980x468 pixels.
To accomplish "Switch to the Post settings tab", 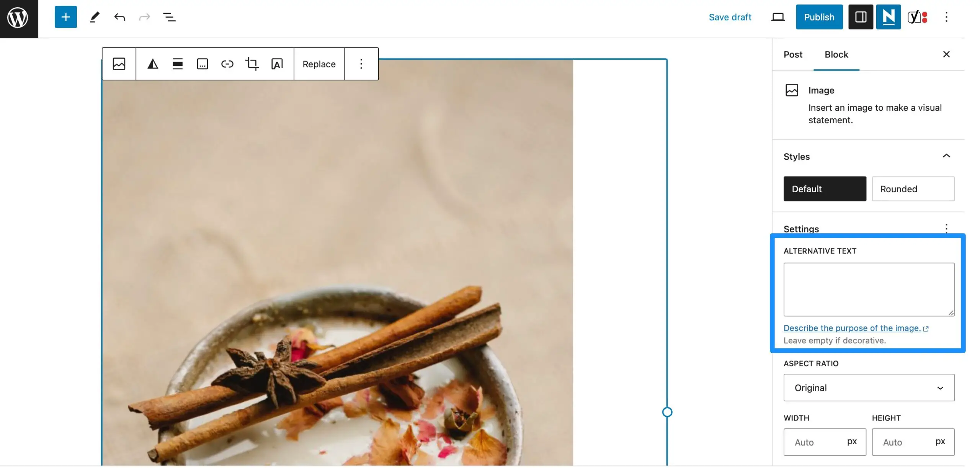I will click(x=793, y=54).
